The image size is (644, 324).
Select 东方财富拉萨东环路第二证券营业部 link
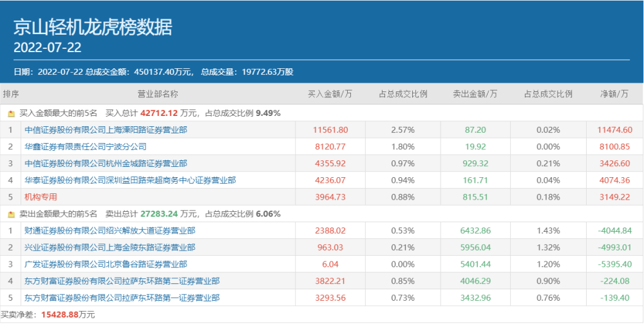coord(122,281)
